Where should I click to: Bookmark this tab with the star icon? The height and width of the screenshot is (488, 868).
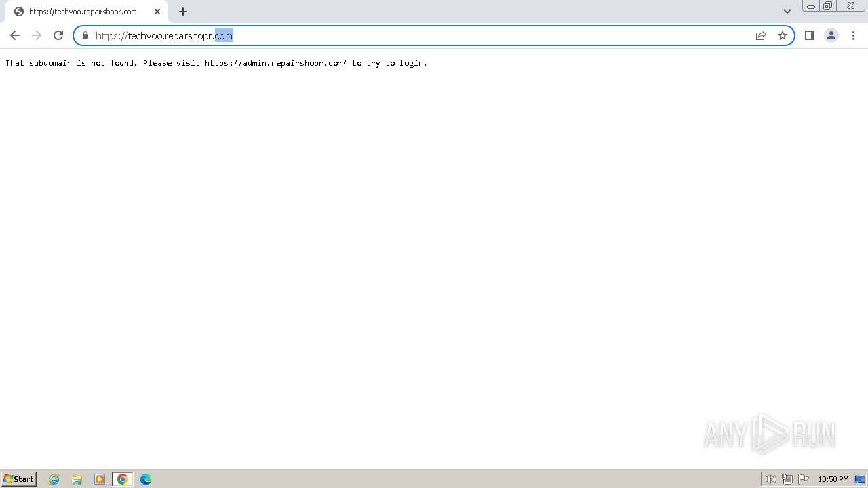coord(783,35)
